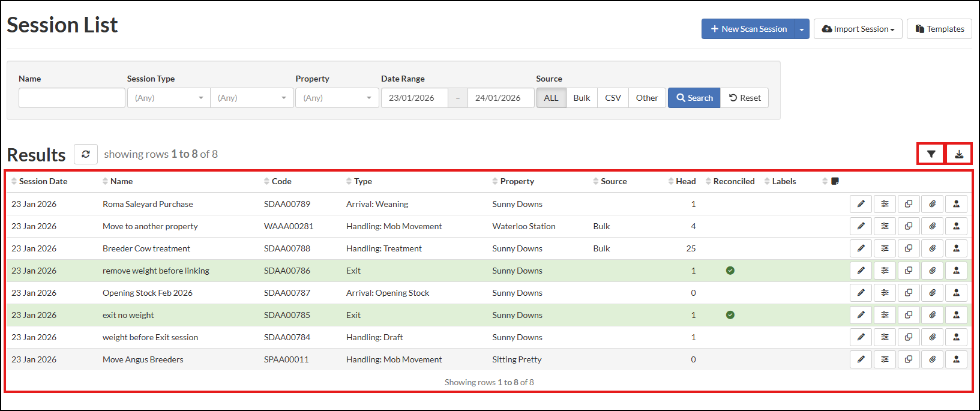Click the Sitting Pretty property cell

(x=517, y=359)
